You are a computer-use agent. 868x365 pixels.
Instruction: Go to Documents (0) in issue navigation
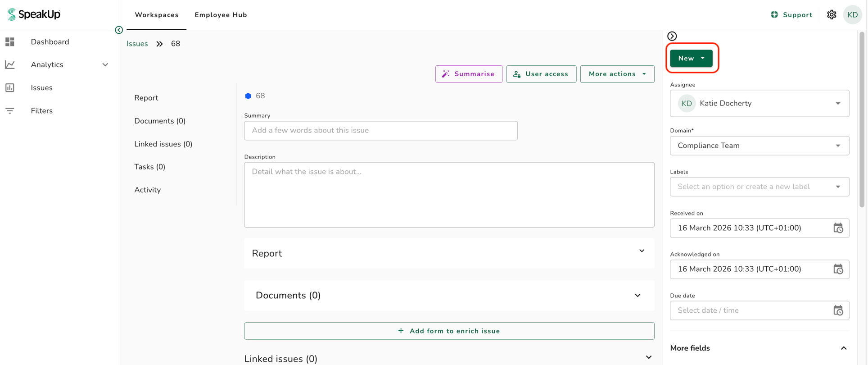click(x=160, y=121)
